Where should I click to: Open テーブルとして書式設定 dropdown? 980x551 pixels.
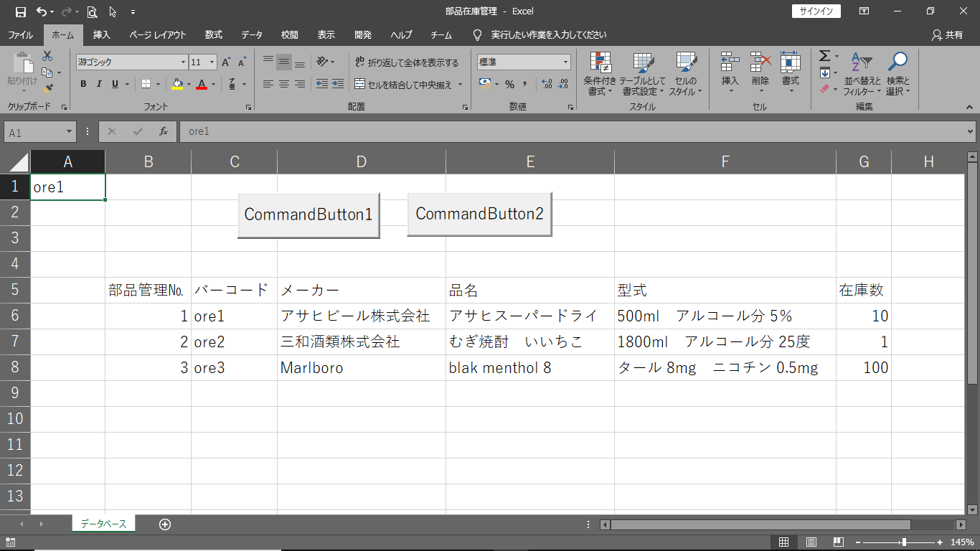tap(643, 75)
